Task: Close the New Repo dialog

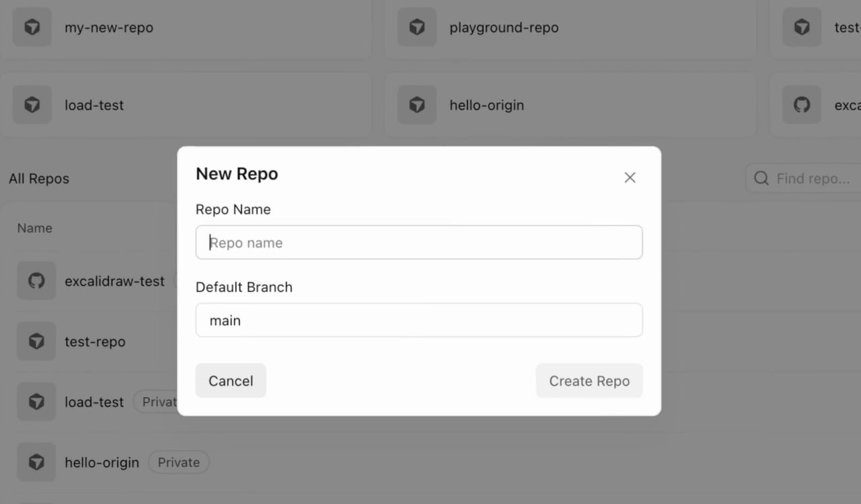Action: tap(630, 177)
